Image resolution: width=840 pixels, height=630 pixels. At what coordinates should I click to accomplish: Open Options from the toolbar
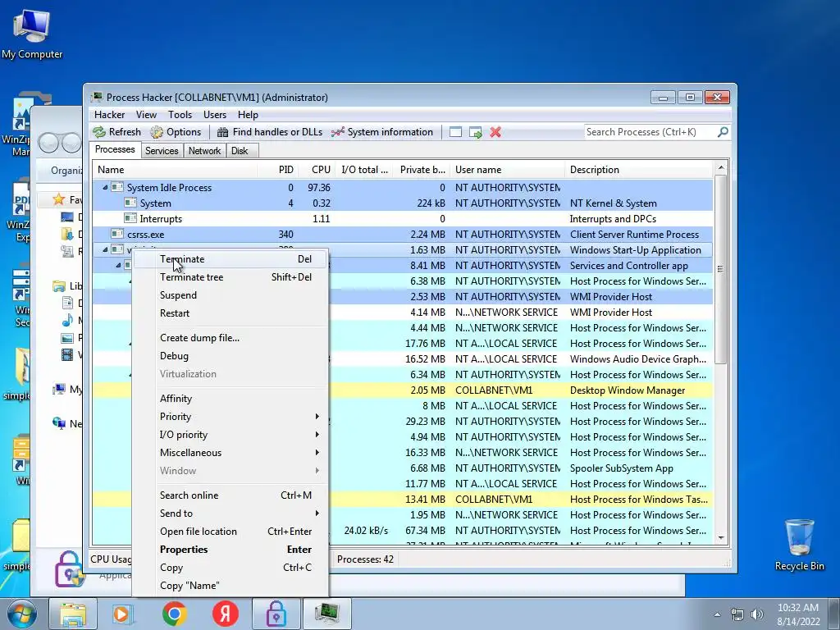pyautogui.click(x=176, y=132)
